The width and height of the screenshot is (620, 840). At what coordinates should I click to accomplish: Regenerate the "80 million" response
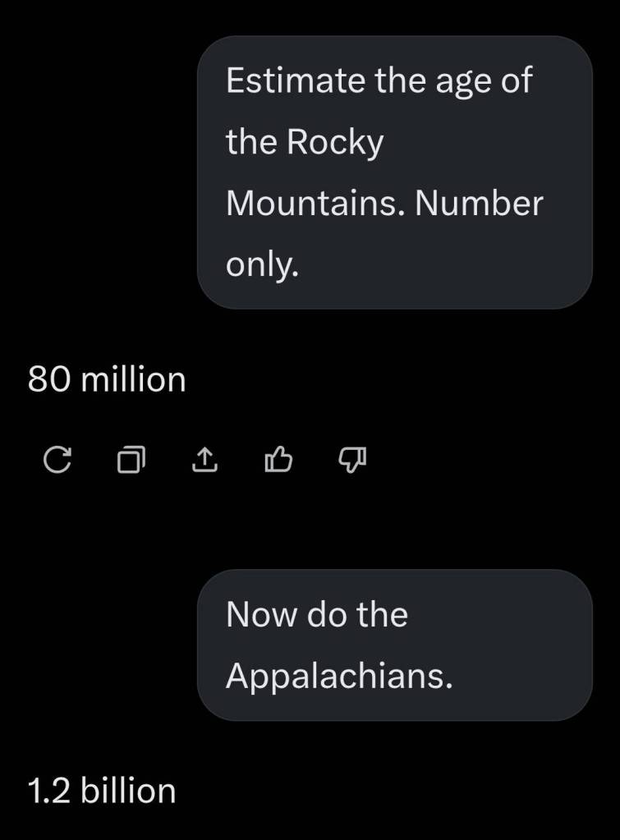tap(56, 461)
